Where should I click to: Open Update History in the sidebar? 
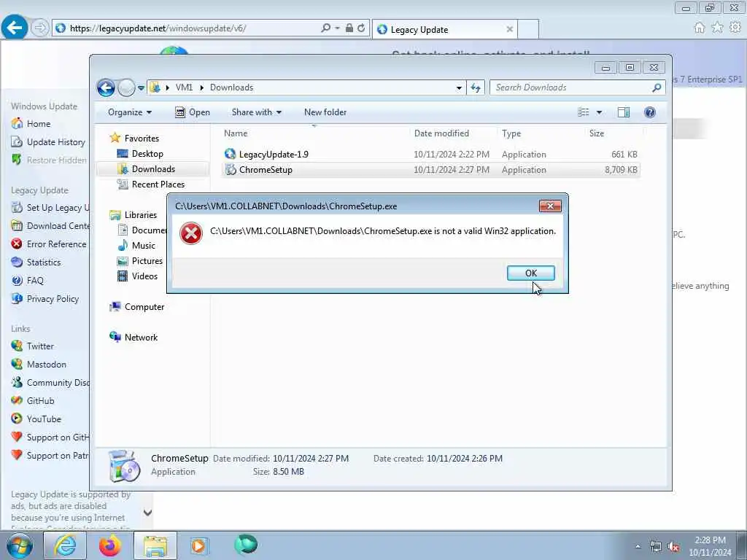[x=55, y=142]
